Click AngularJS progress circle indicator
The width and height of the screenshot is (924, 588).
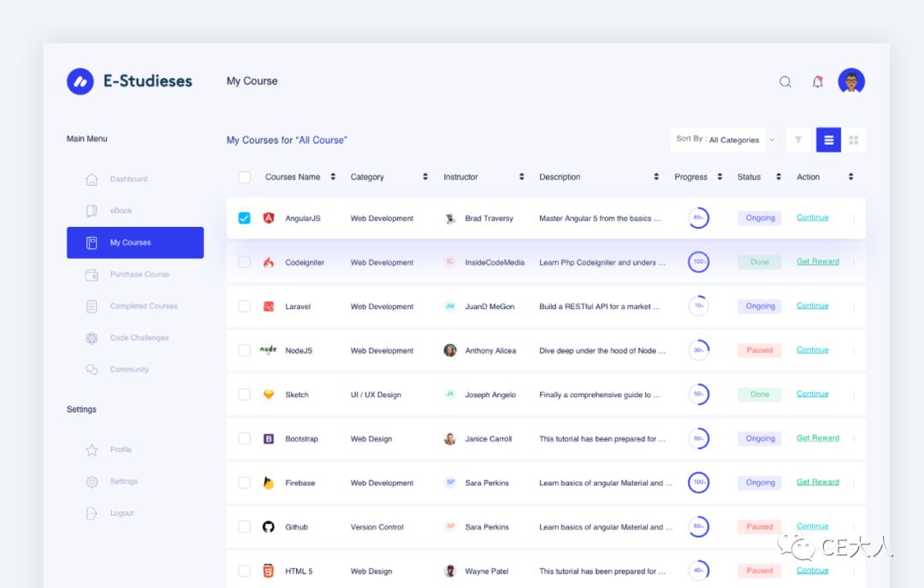[x=698, y=218]
